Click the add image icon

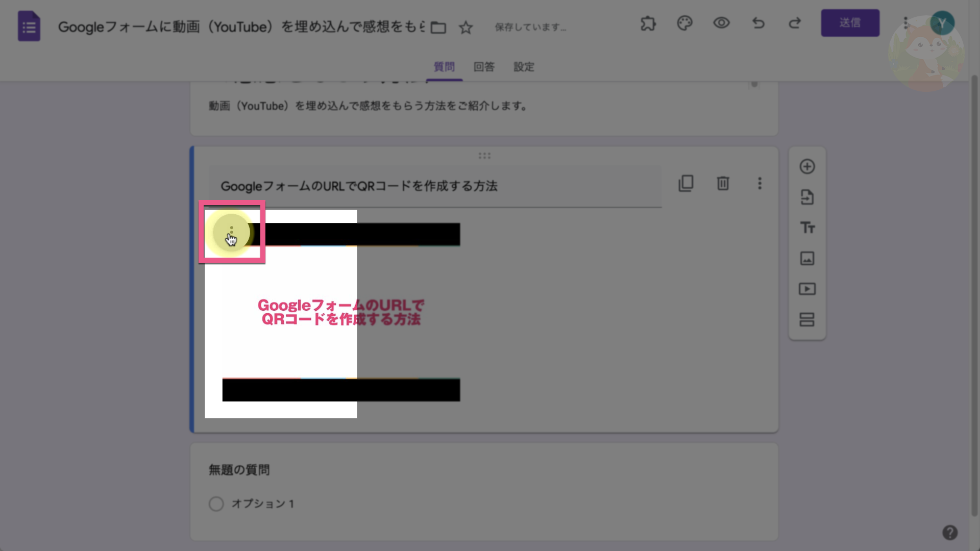click(x=806, y=258)
